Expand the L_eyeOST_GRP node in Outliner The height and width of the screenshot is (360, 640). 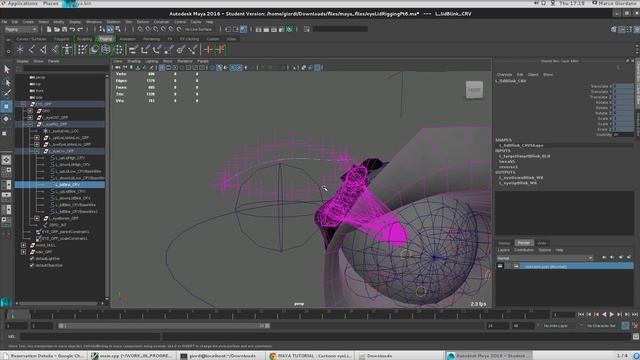pyautogui.click(x=30, y=118)
